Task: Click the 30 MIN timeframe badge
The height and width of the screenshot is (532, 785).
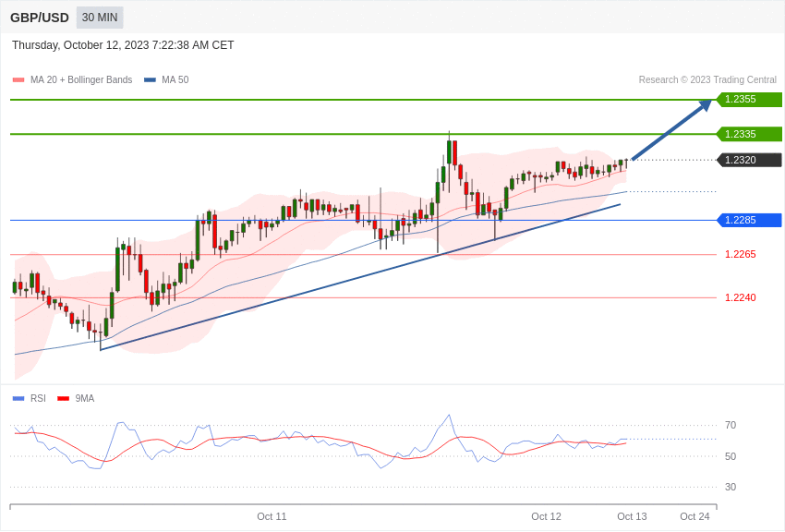Action: tap(100, 18)
